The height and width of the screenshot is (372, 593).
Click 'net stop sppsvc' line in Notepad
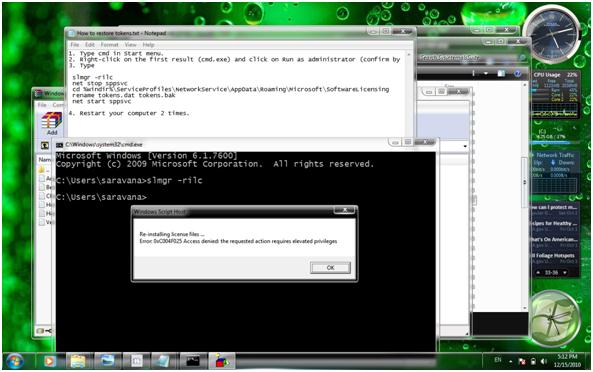100,83
